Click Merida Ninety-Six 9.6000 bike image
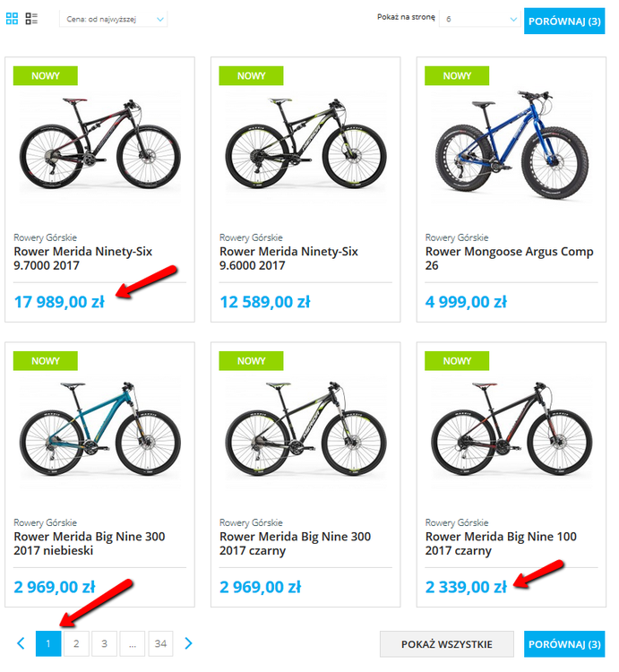The height and width of the screenshot is (672, 619). 305,143
